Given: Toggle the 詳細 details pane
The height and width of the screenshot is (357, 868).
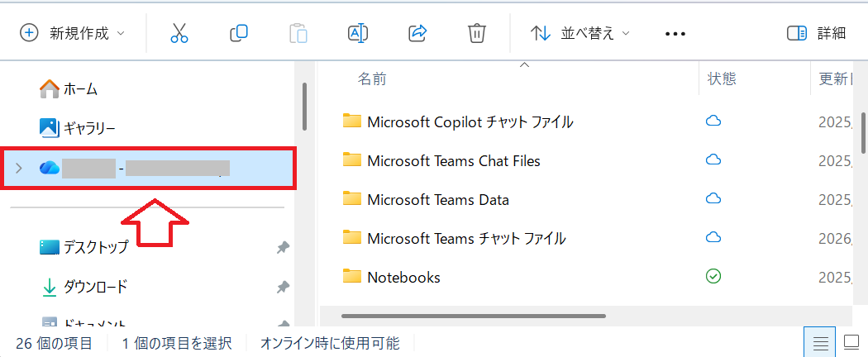Looking at the screenshot, I should pos(816,33).
